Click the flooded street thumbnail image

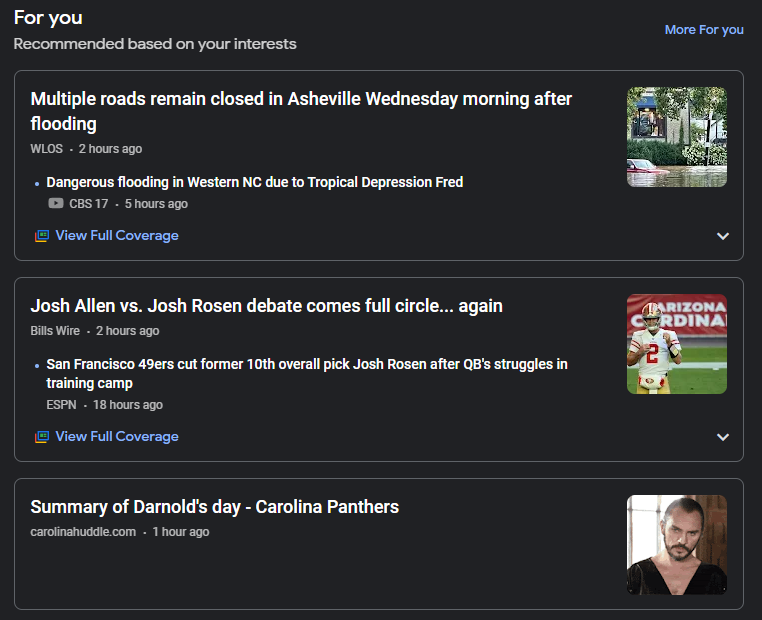pos(676,137)
